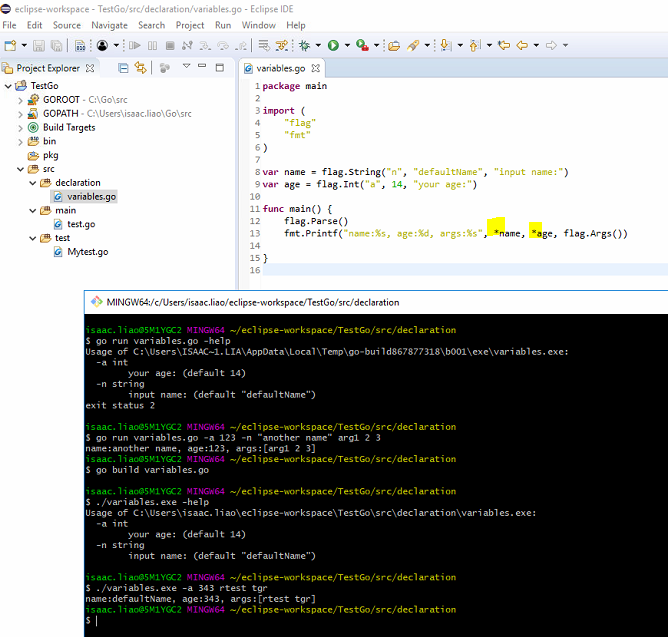Click the Open Folder toolbar icon

[393, 45]
